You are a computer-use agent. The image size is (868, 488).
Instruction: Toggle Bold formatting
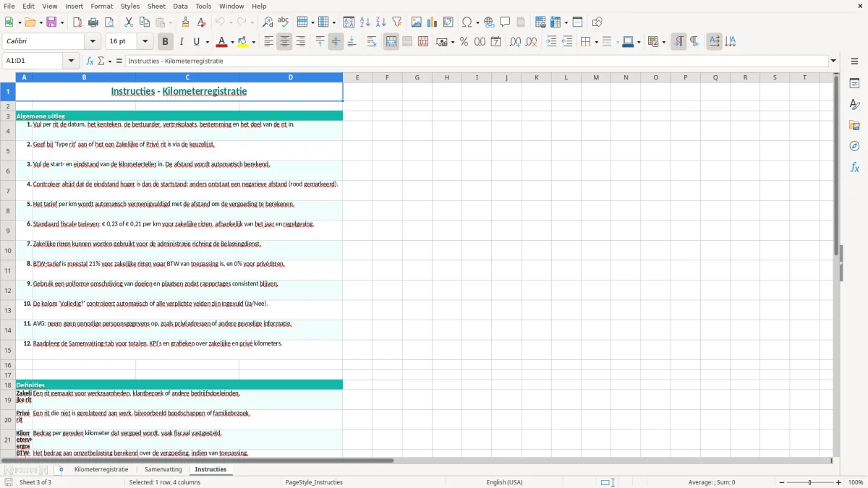pos(166,42)
